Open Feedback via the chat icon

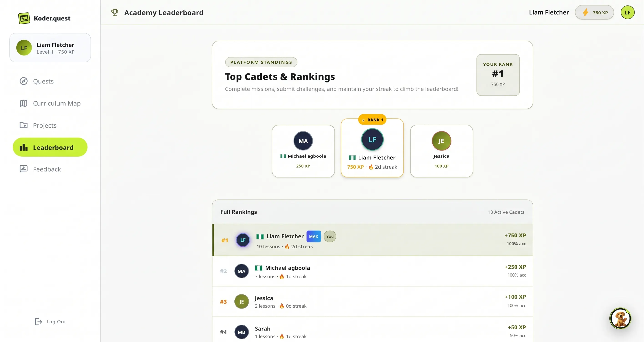(x=23, y=169)
